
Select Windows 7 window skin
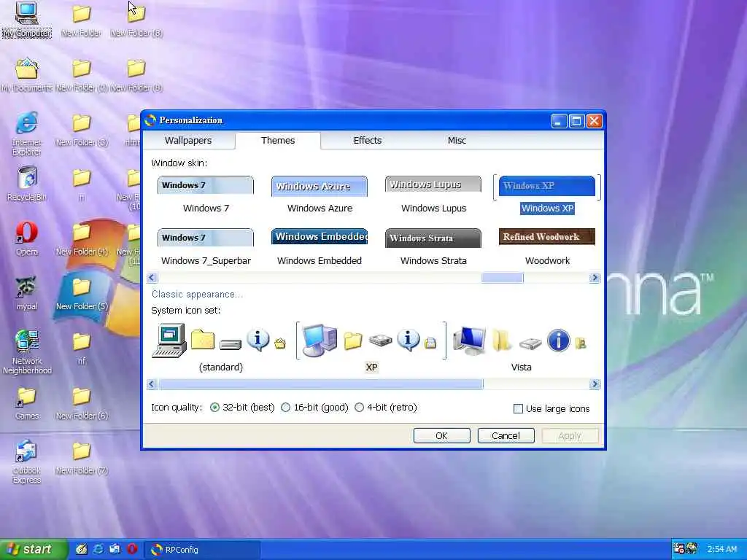click(206, 195)
